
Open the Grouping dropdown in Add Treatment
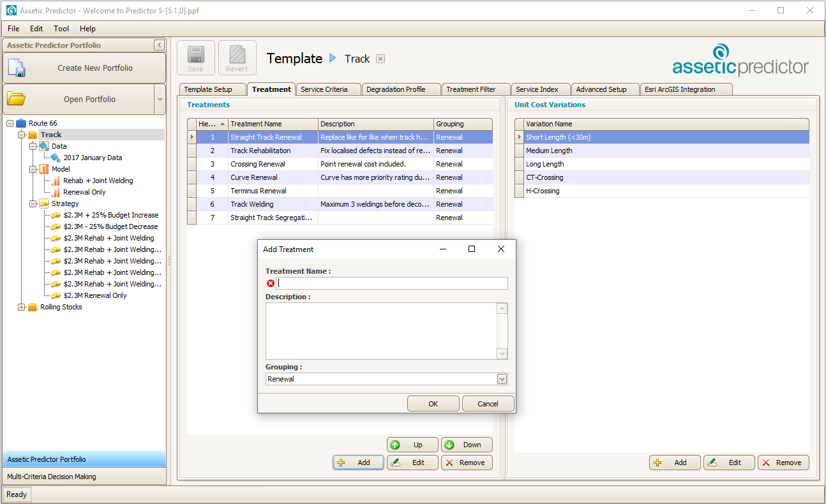click(x=502, y=379)
